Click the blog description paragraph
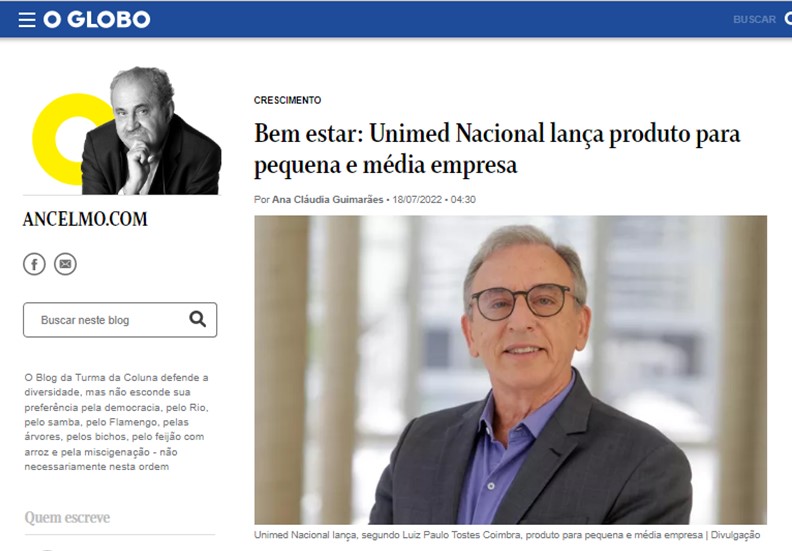The width and height of the screenshot is (792, 551). 117,422
